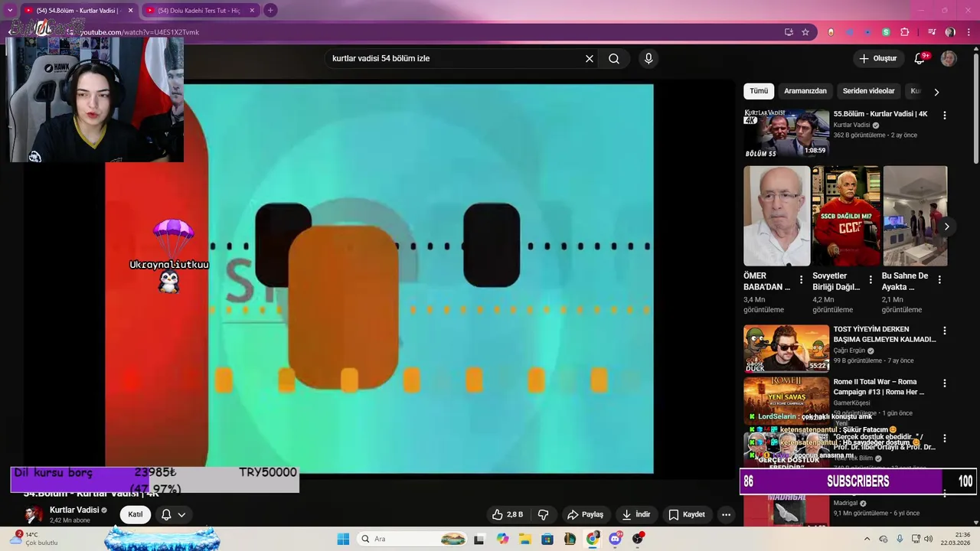The height and width of the screenshot is (551, 980).
Task: Show more Shorts with the right arrow
Action: (x=947, y=227)
